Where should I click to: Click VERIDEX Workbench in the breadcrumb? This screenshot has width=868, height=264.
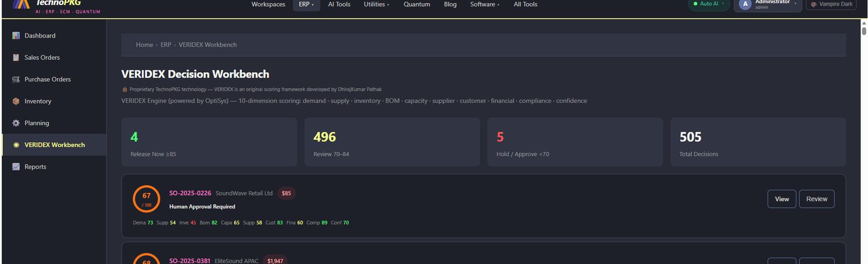tap(208, 45)
